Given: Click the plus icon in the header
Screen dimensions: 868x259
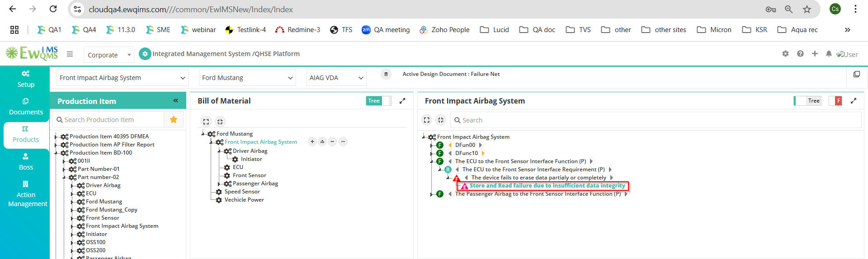Looking at the screenshot, I should (815, 54).
